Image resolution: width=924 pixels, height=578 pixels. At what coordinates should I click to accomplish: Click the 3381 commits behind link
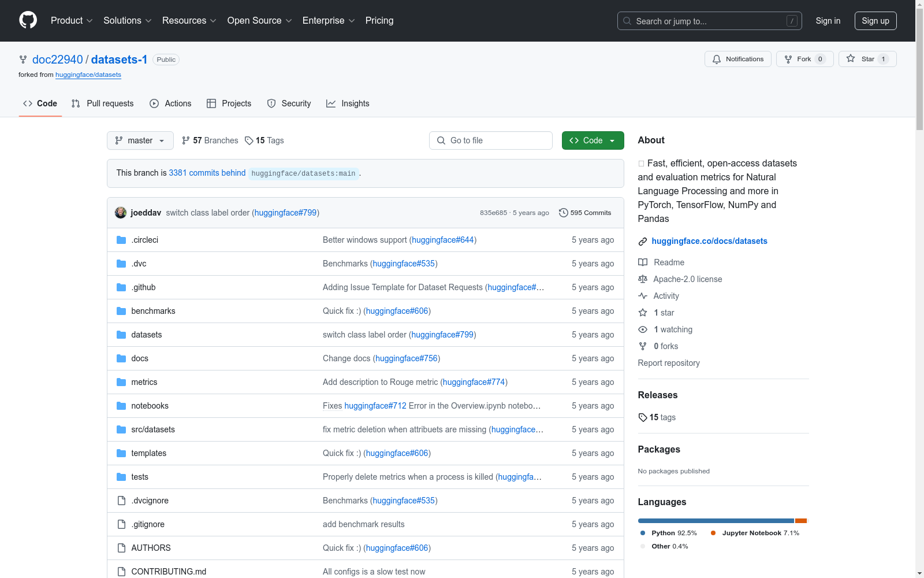(x=207, y=173)
